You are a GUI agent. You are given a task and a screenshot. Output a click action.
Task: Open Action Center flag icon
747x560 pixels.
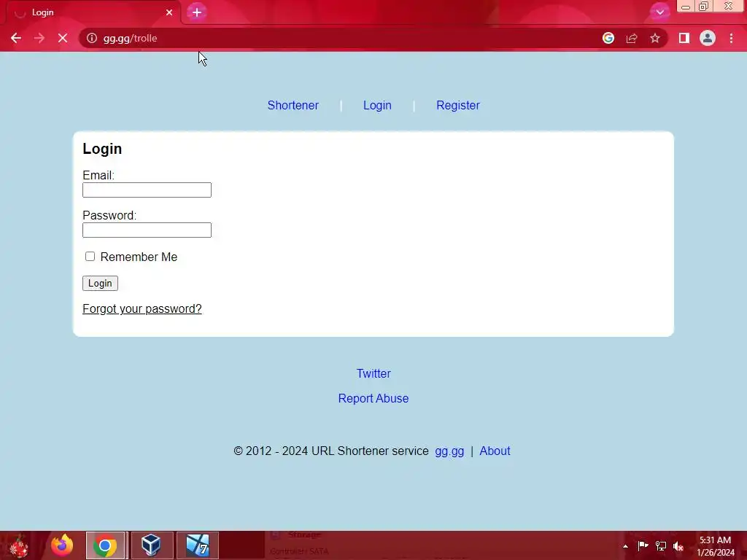[x=643, y=545]
